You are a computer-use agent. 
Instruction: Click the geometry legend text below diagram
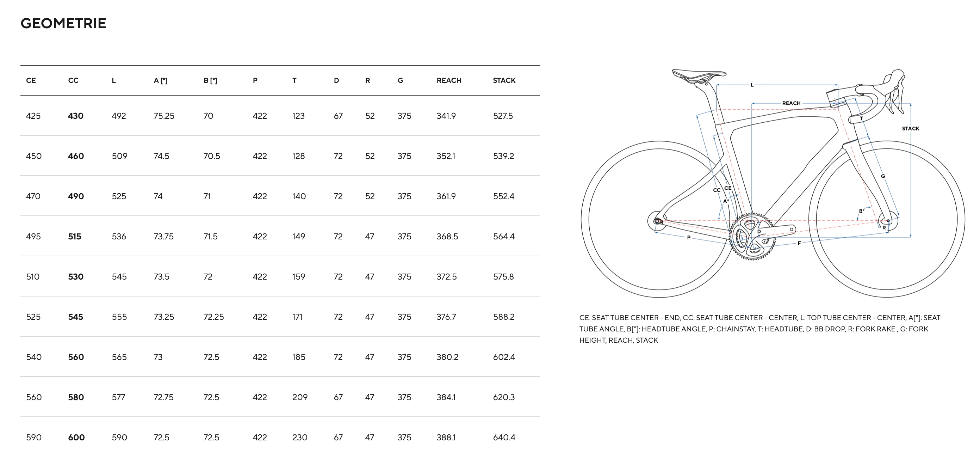[x=760, y=329]
